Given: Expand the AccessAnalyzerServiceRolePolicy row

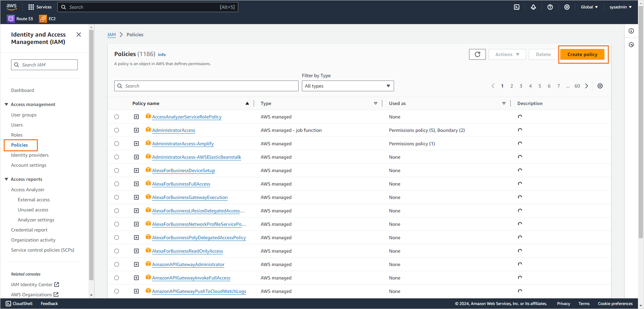Looking at the screenshot, I should pos(136,117).
